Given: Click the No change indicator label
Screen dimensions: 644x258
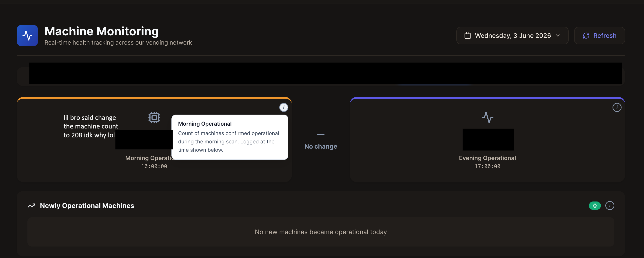Looking at the screenshot, I should 320,146.
